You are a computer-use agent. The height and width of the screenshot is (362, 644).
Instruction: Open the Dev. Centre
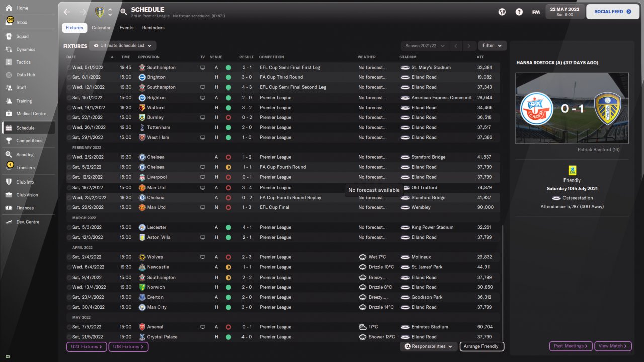[x=27, y=222]
